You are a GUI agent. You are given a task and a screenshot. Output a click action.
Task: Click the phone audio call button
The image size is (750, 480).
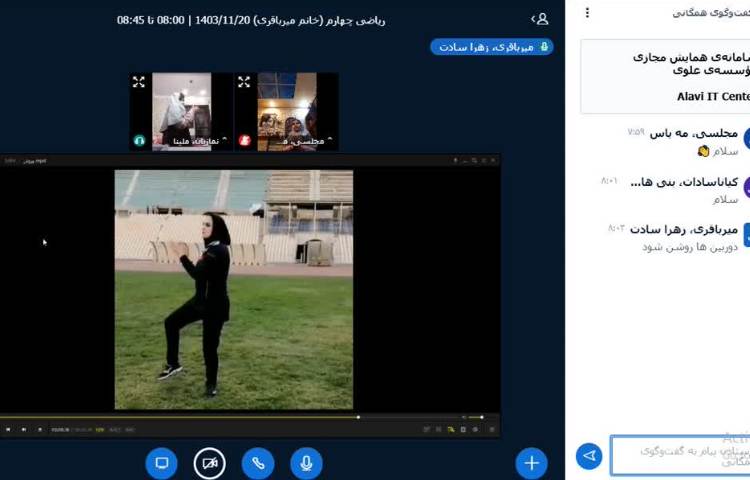258,463
